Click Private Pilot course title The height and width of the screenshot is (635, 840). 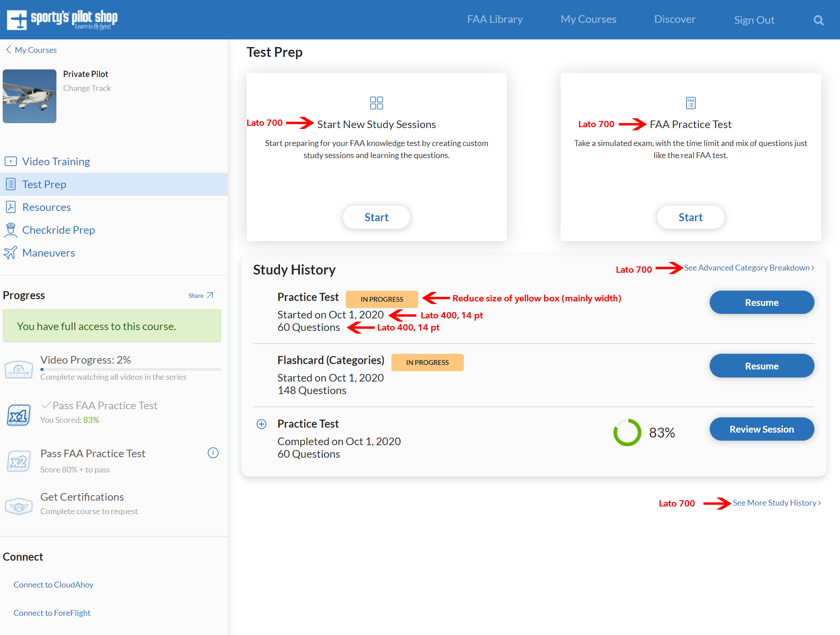(86, 74)
